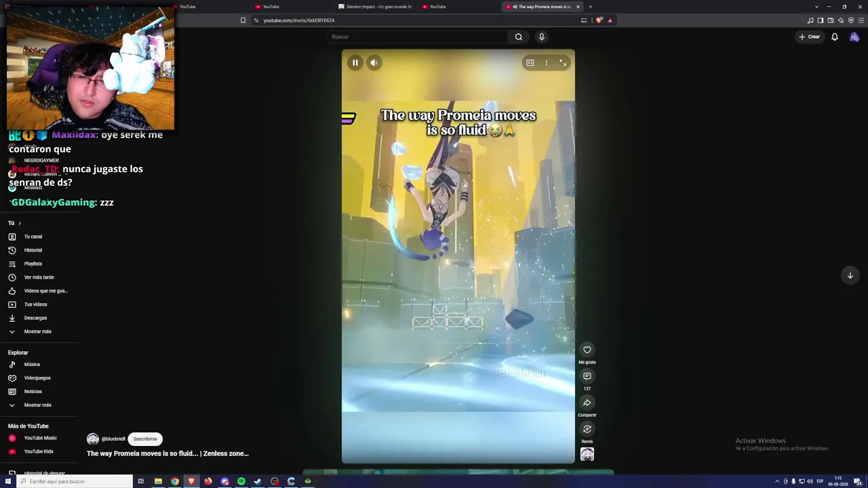This screenshot has height=488, width=868.
Task: Open YouTube Kids link
Action: [38, 451]
